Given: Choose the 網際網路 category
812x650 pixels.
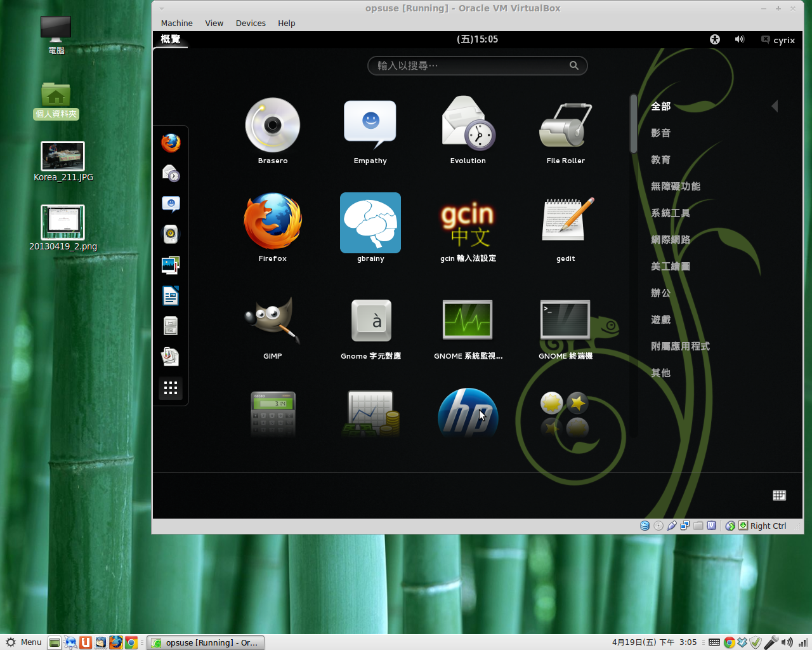Looking at the screenshot, I should (x=671, y=240).
